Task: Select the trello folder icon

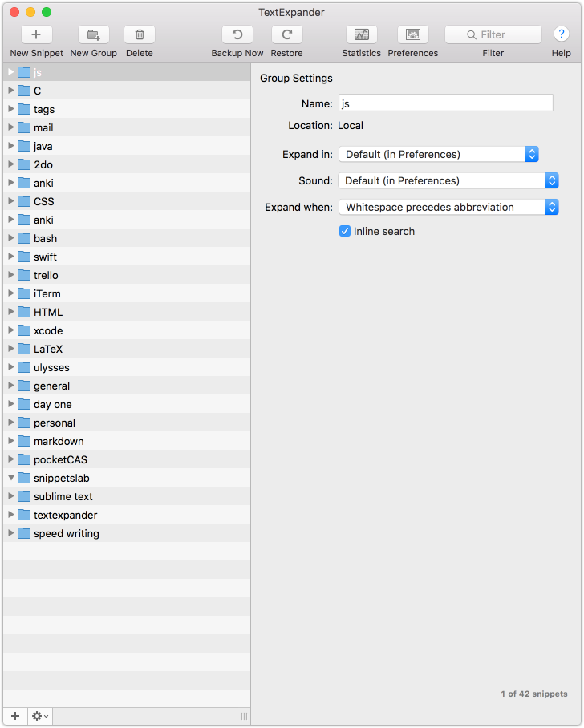Action: click(x=24, y=275)
